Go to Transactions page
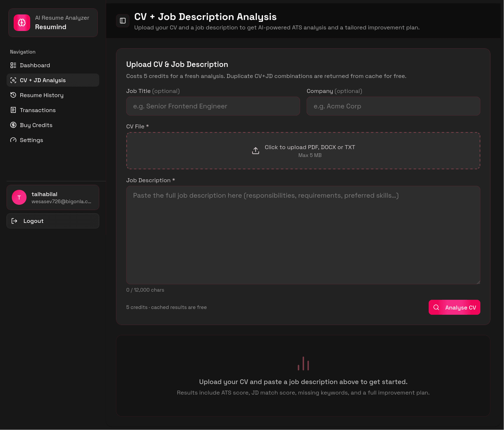 [53, 110]
